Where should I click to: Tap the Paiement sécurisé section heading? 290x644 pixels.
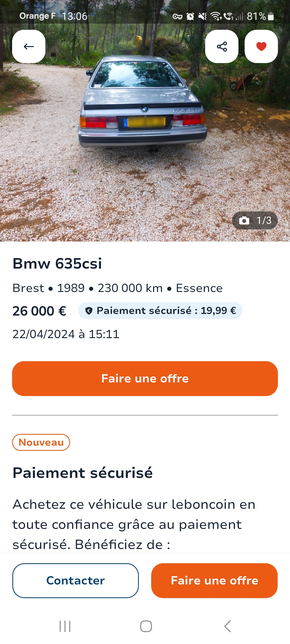point(83,473)
